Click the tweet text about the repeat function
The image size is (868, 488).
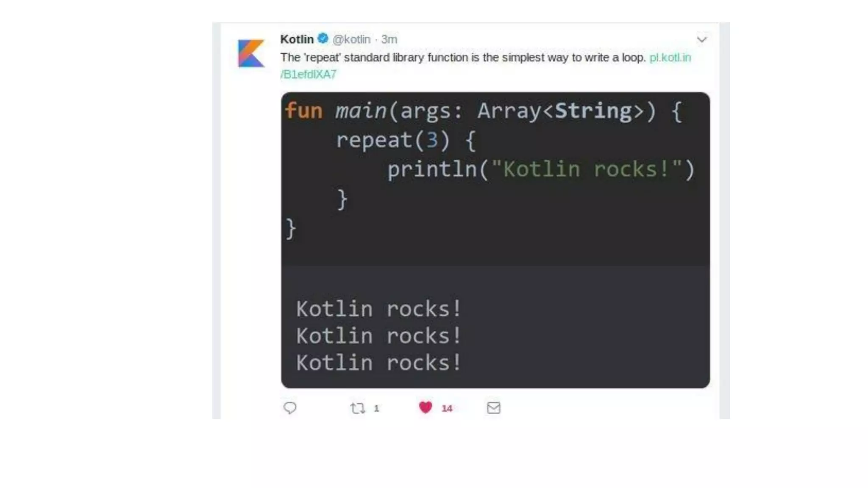pyautogui.click(x=462, y=58)
